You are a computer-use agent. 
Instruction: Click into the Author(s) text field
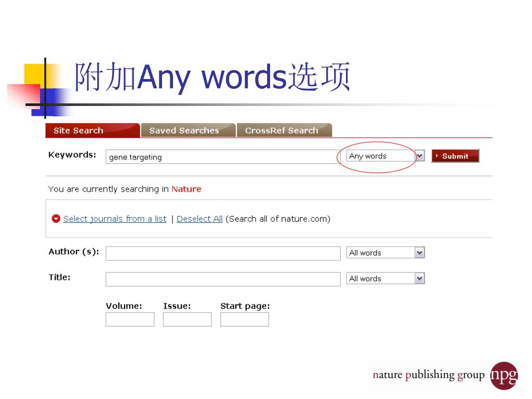[223, 254]
